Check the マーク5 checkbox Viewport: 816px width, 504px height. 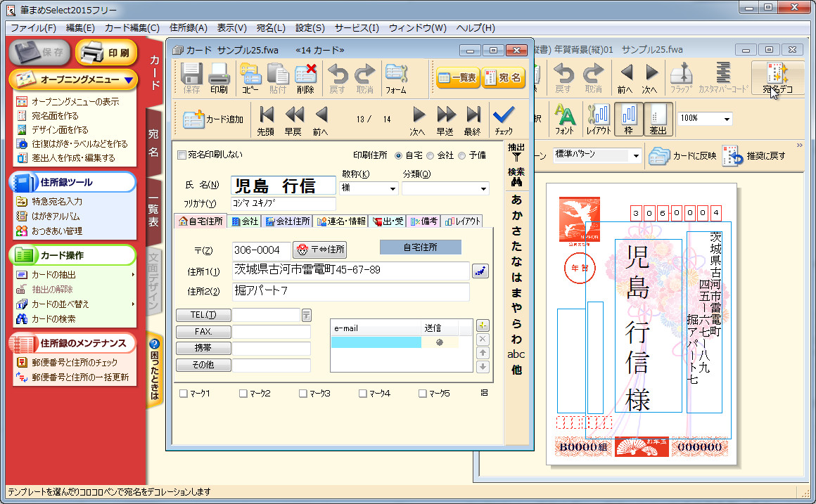point(423,394)
